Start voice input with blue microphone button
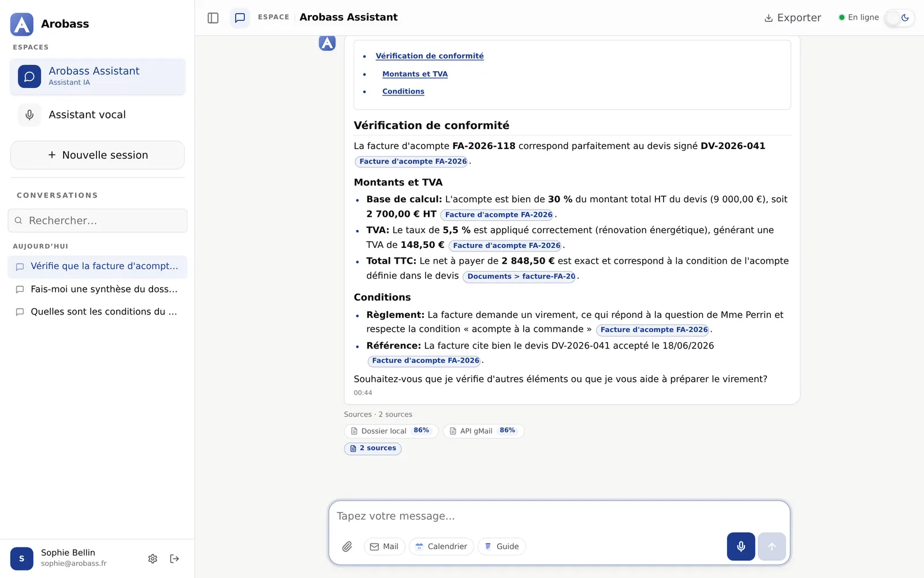Viewport: 924px width, 578px height. 741,546
